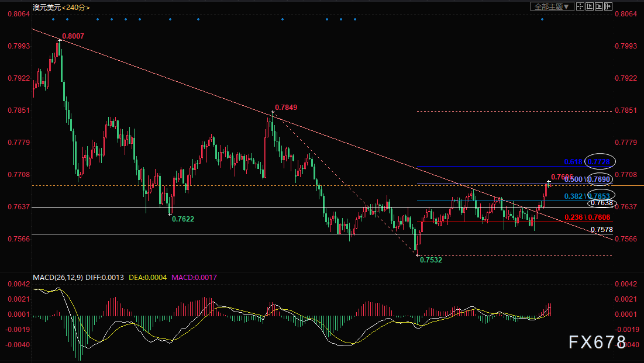Select the red 0.236 Fibonacci line at 0.7606
Screen dimensions: 644x363
(x=587, y=217)
